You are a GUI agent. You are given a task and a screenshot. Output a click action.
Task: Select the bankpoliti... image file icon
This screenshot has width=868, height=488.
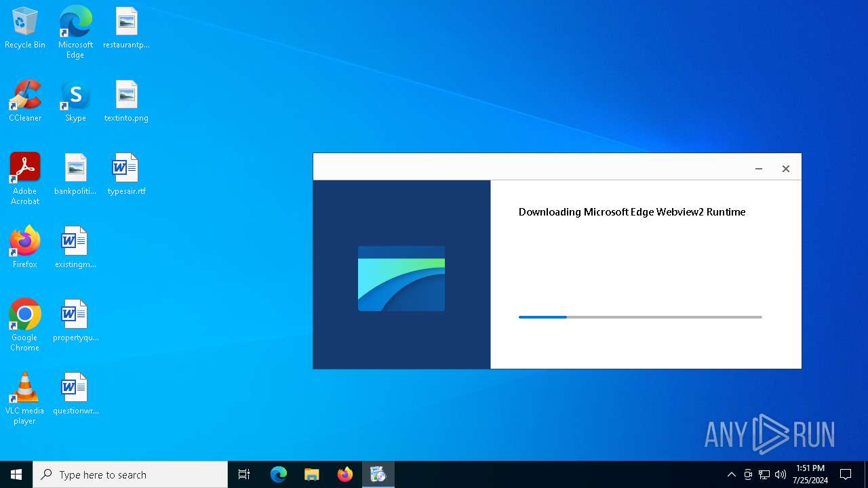[x=75, y=175]
